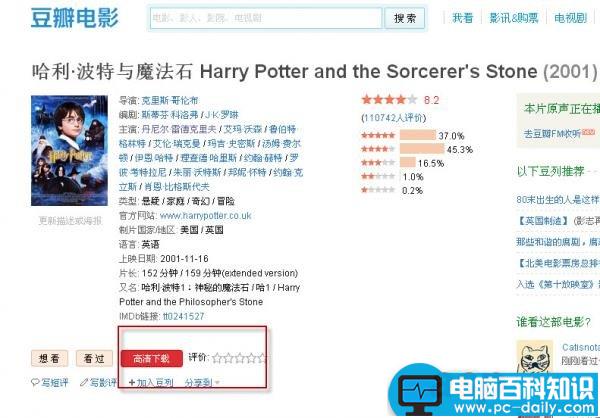The image size is (600, 418).
Task: Open 电视剧 navigation item
Action: [570, 18]
